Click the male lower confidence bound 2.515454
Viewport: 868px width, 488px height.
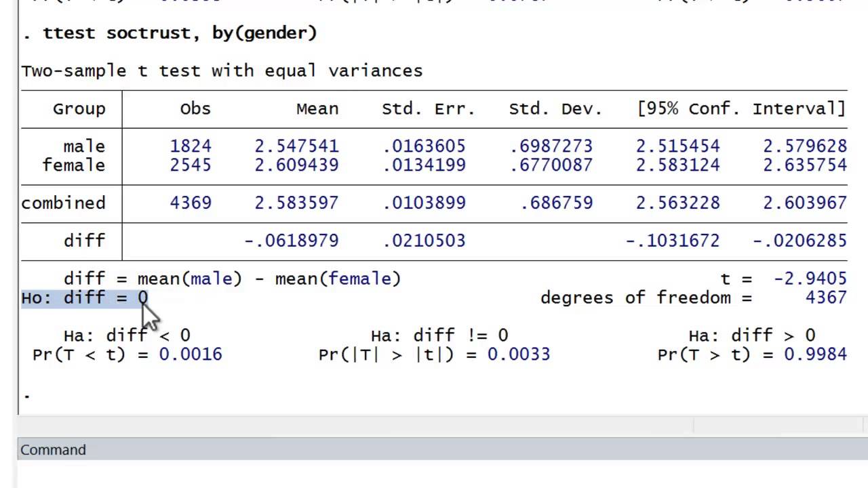pos(678,146)
